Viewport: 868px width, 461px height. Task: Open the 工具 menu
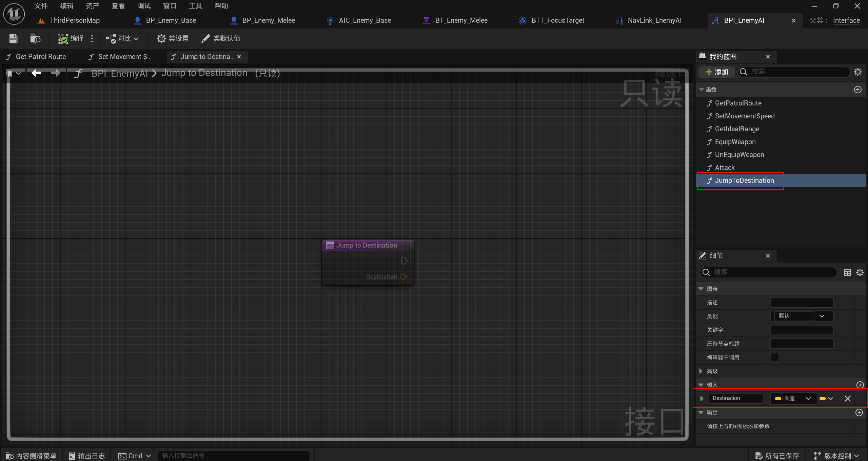click(195, 6)
